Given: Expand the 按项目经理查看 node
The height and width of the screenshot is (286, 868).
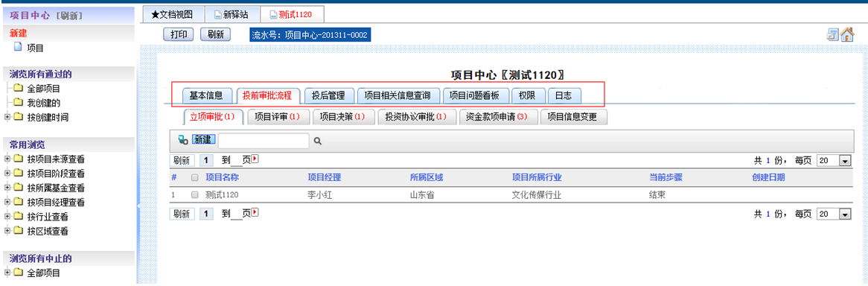Looking at the screenshot, I should (x=7, y=203).
